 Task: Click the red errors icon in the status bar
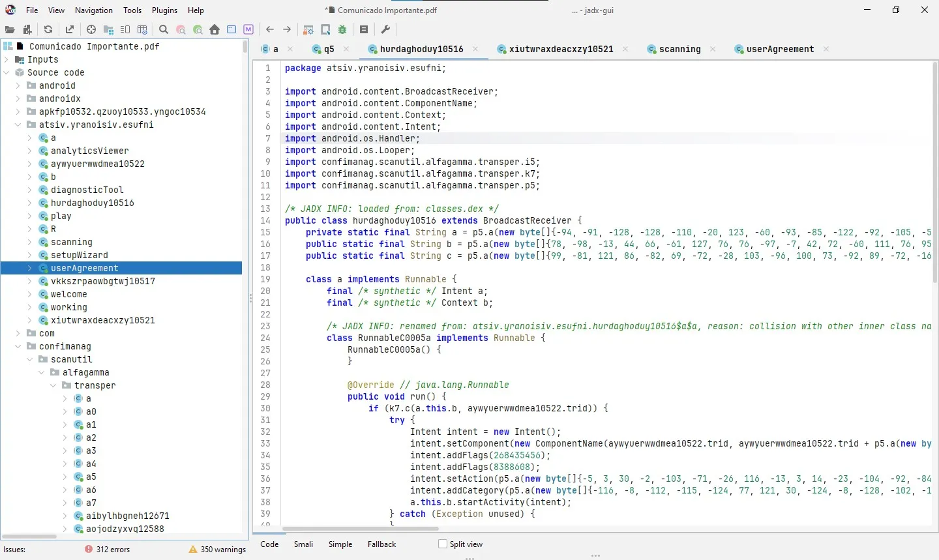89,549
